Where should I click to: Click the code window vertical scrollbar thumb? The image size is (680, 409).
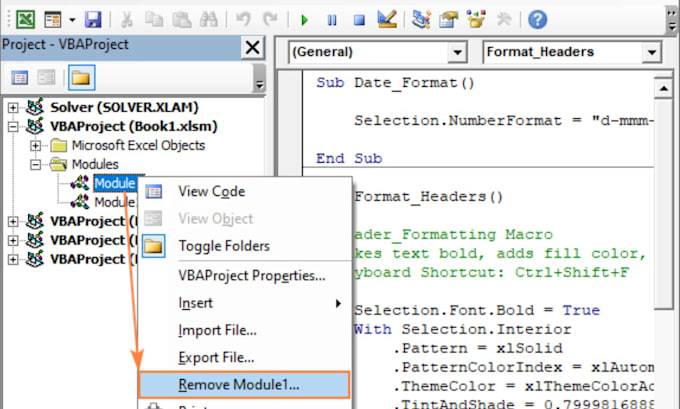click(x=663, y=204)
